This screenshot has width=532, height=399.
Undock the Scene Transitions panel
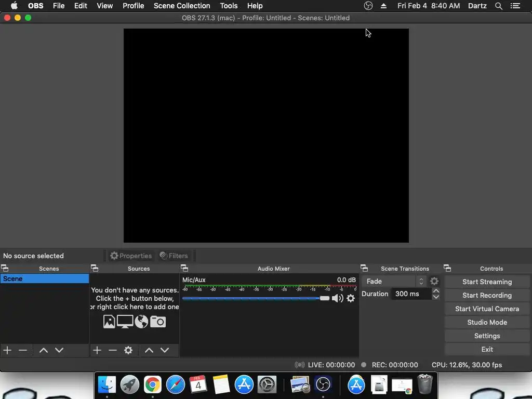pos(364,269)
